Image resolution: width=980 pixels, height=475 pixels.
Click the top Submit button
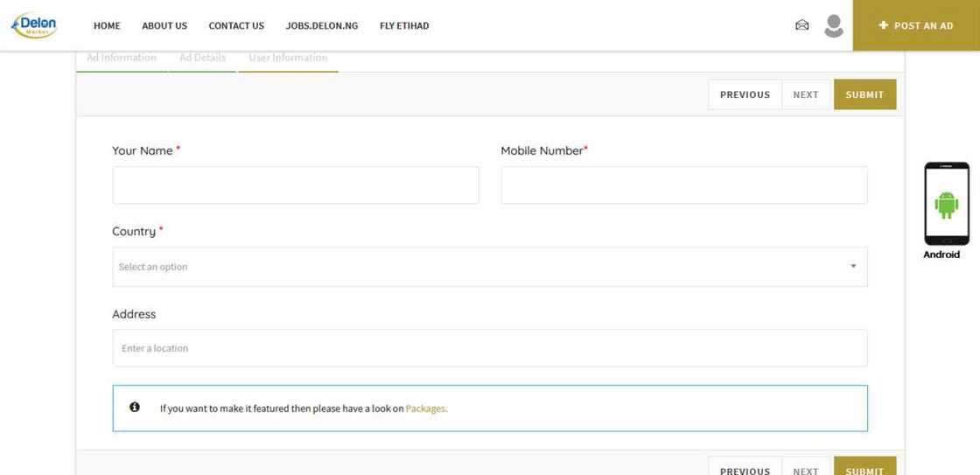pyautogui.click(x=864, y=94)
